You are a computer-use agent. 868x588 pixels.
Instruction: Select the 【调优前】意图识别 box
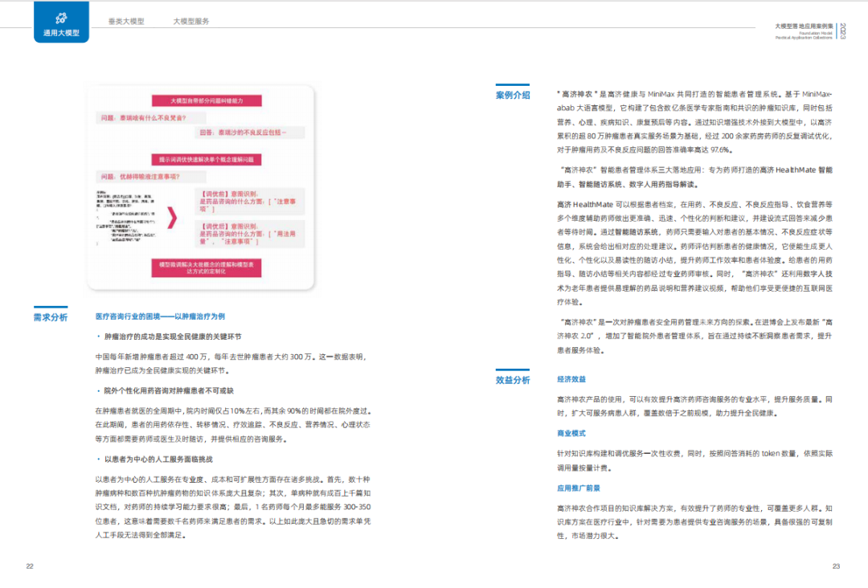pyautogui.click(x=249, y=202)
